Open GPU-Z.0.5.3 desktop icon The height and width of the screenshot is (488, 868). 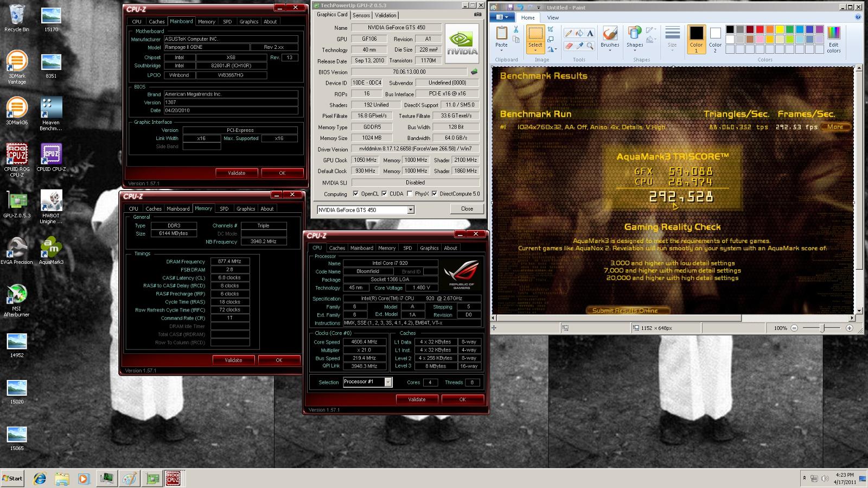pos(17,205)
